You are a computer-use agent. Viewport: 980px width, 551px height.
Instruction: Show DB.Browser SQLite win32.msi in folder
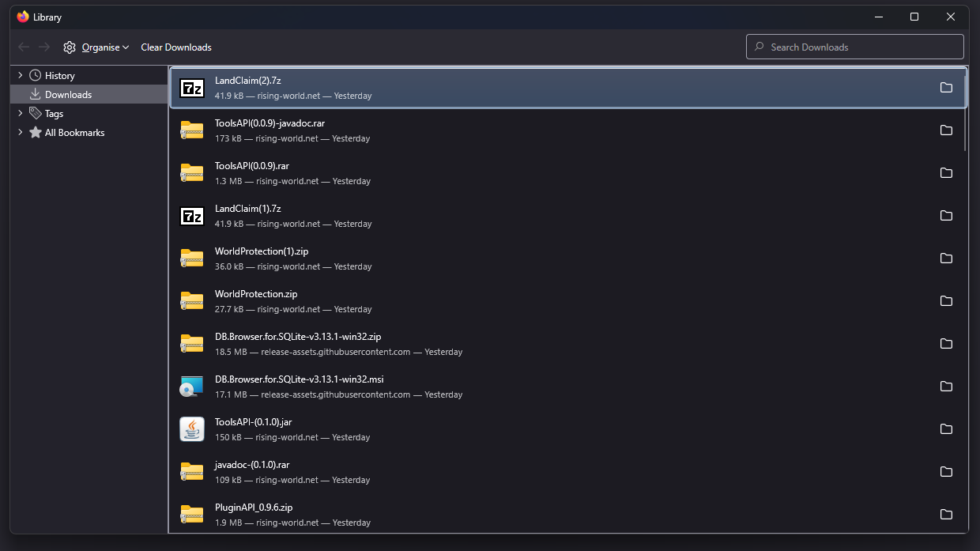pos(946,387)
